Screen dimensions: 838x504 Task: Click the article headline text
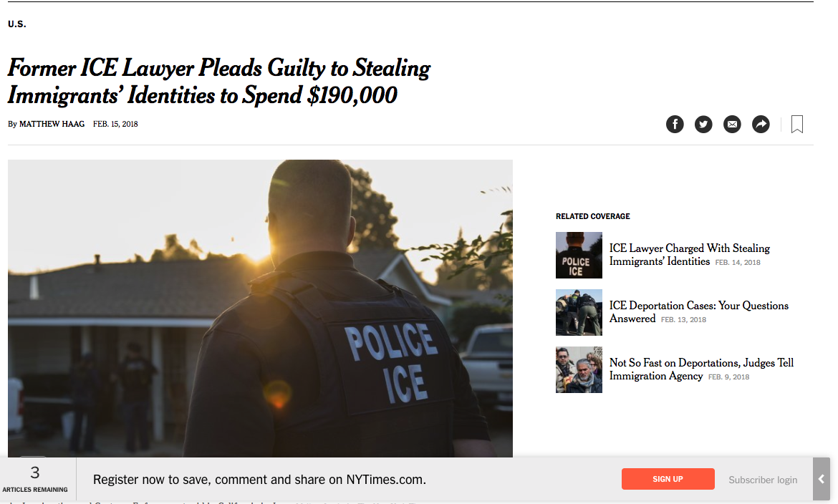coord(219,82)
